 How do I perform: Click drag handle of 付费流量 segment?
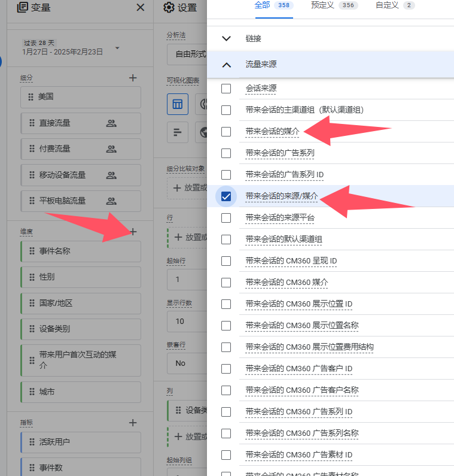coord(32,148)
